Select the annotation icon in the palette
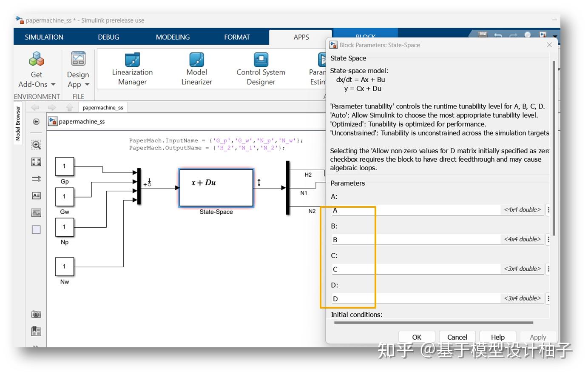 point(36,195)
